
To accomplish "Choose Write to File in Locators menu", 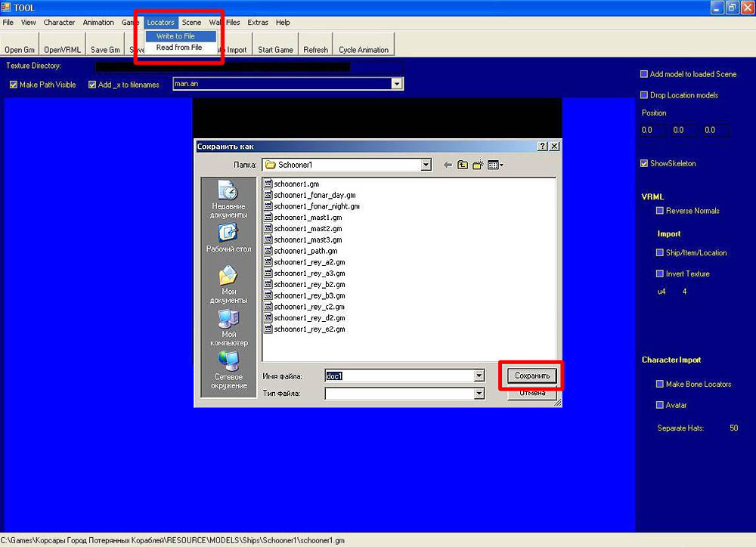I will (x=181, y=36).
